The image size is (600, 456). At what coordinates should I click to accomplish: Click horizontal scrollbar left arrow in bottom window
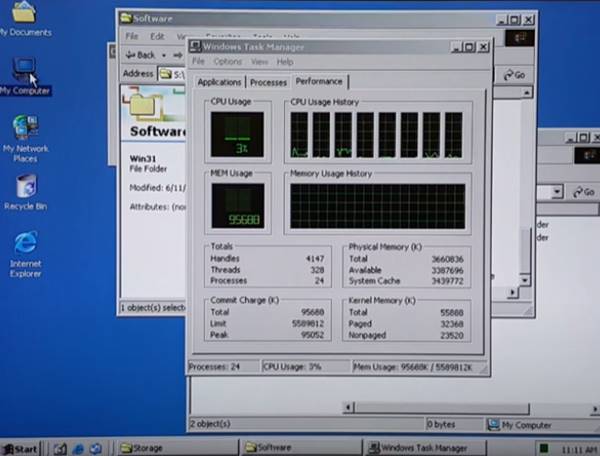coord(348,408)
